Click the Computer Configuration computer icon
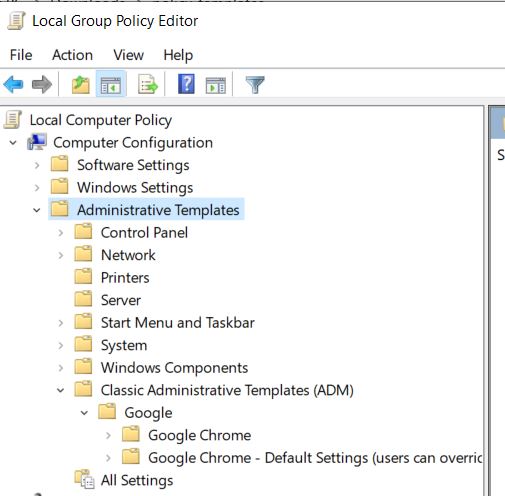This screenshot has height=496, width=505. pos(37,142)
